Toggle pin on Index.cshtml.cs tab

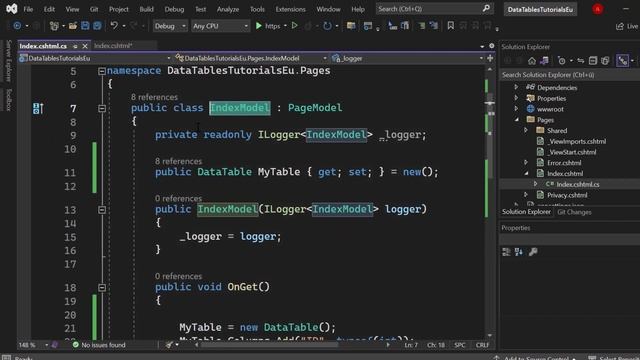(x=75, y=46)
